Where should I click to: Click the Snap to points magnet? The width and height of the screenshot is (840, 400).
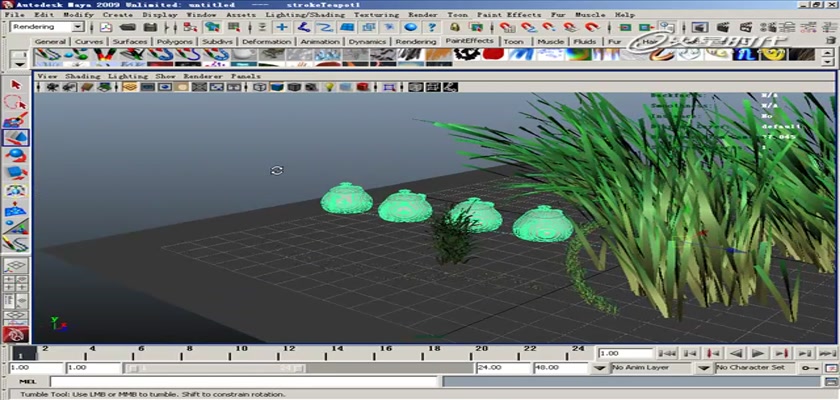549,27
